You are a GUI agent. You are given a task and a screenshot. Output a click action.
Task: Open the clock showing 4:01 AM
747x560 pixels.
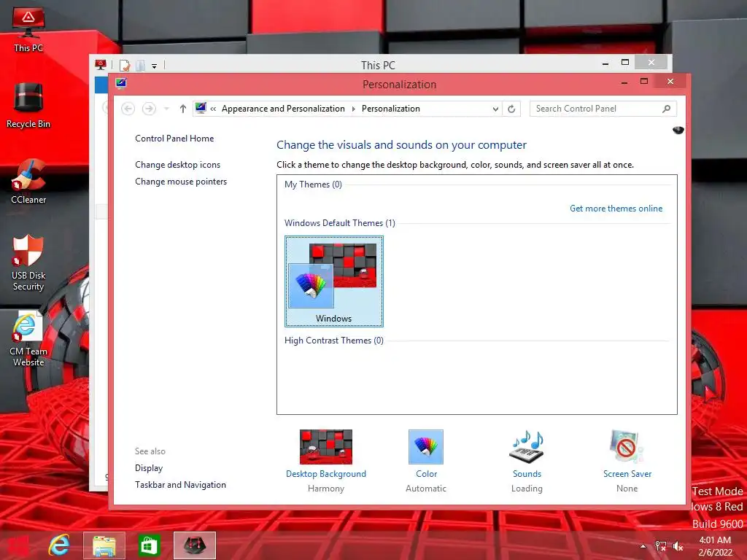coord(715,546)
